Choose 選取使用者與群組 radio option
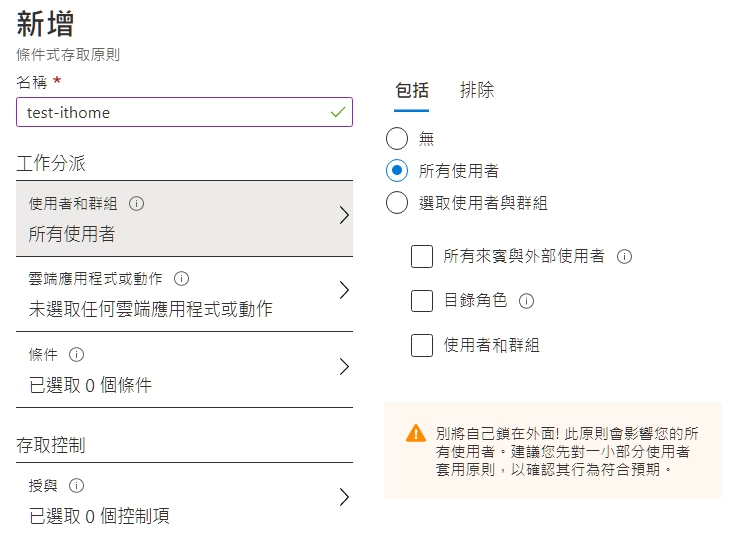The height and width of the screenshot is (536, 737). pyautogui.click(x=397, y=203)
